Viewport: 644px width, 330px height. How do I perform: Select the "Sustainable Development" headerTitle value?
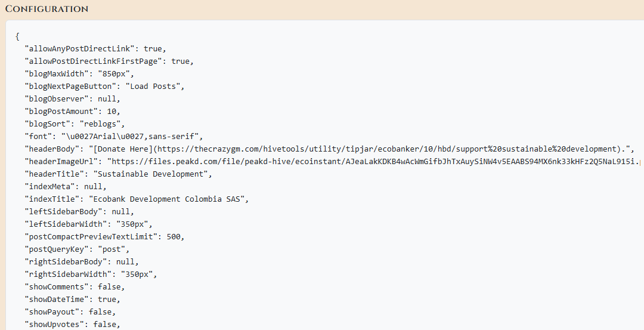151,174
